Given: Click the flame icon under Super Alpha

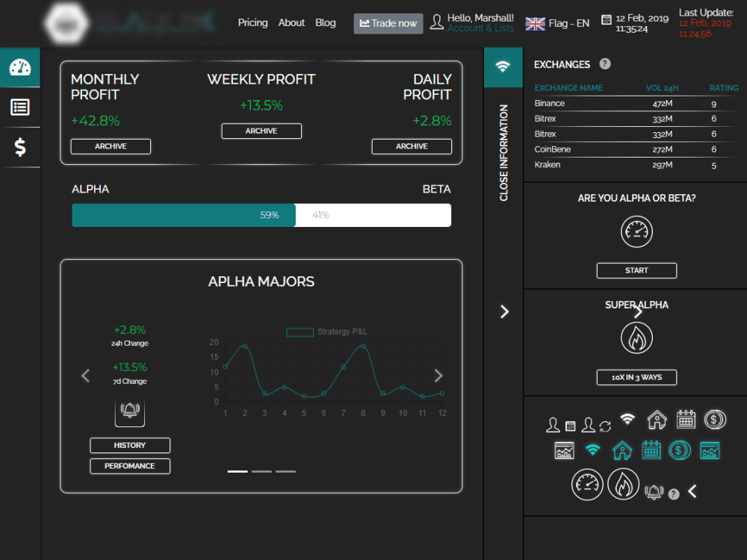Looking at the screenshot, I should pos(636,338).
